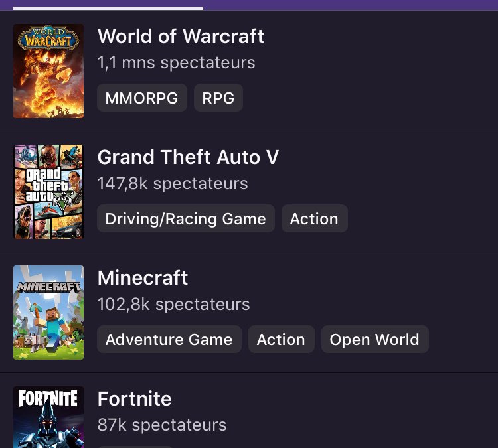
Task: Click the 87k spectateurs count
Action: (x=162, y=425)
